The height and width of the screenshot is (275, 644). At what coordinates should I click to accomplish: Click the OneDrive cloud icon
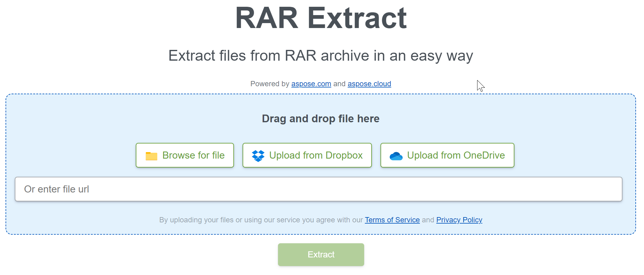[396, 156]
